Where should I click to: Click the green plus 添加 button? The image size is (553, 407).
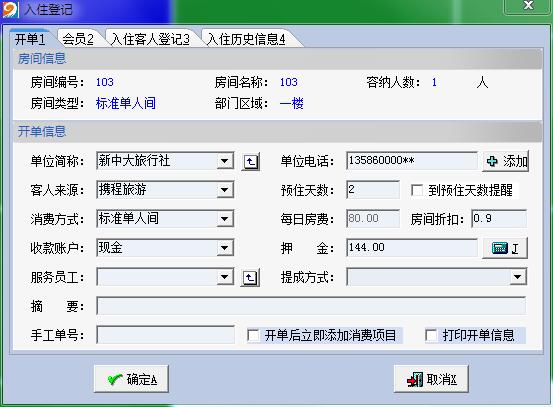point(505,162)
